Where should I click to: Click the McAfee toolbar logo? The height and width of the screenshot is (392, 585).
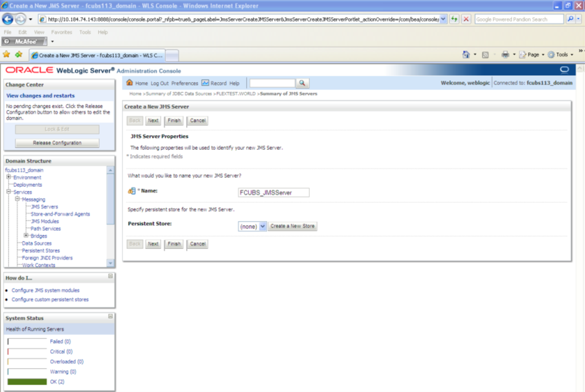click(x=24, y=42)
